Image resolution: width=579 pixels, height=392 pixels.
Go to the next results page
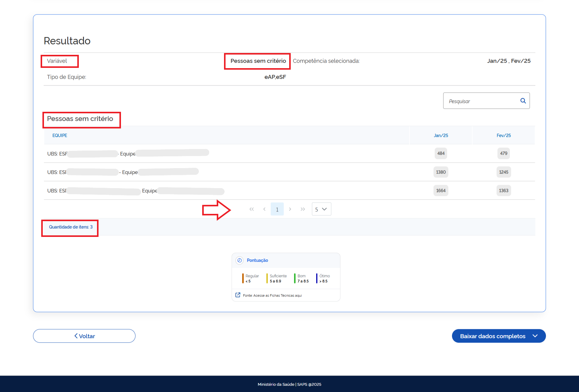290,209
